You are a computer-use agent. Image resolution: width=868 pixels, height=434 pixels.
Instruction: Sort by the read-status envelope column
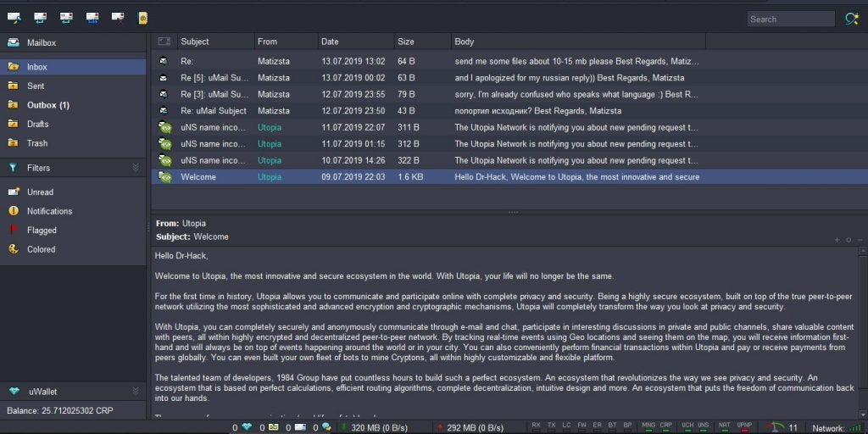pos(164,42)
